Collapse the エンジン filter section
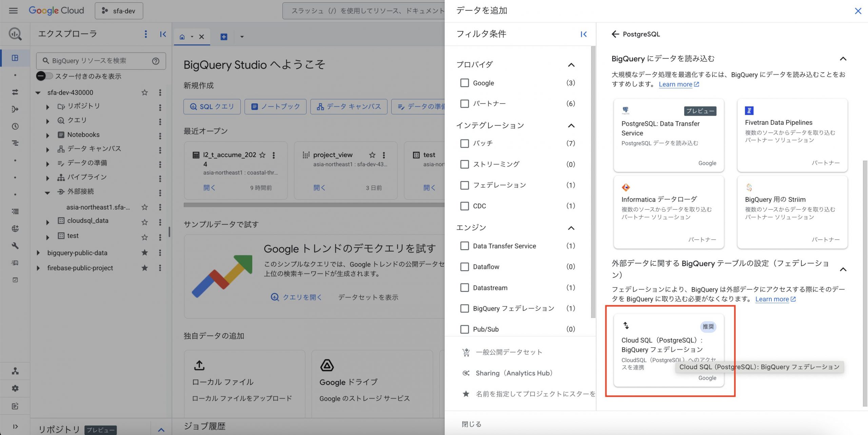 [571, 228]
